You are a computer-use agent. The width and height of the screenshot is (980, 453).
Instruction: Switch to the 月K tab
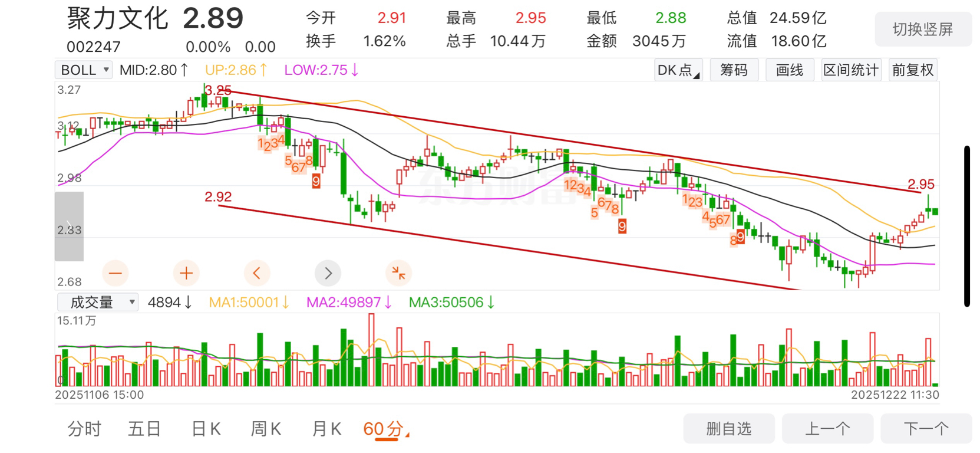coord(326,429)
